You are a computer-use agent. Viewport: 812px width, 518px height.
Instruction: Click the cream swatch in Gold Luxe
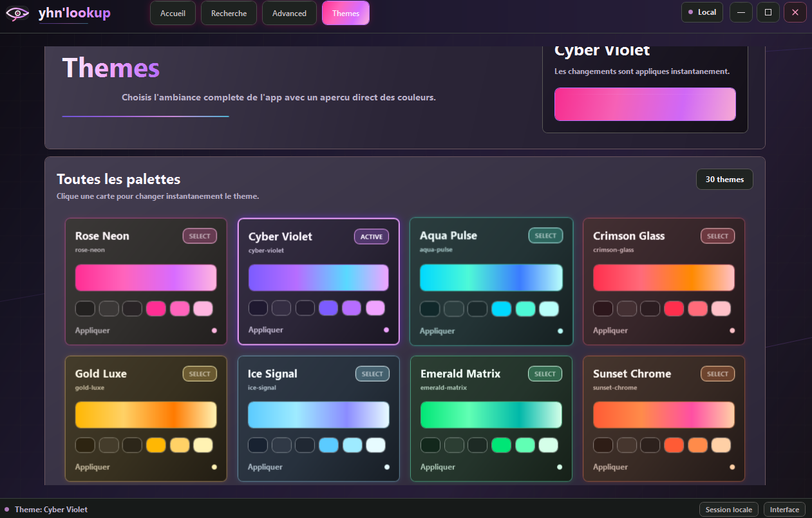(x=203, y=445)
